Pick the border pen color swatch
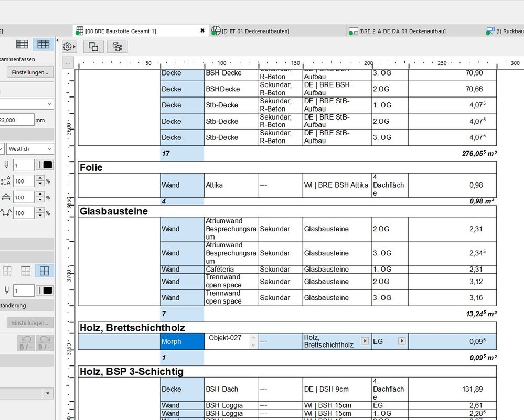The height and width of the screenshot is (420, 524). click(47, 290)
